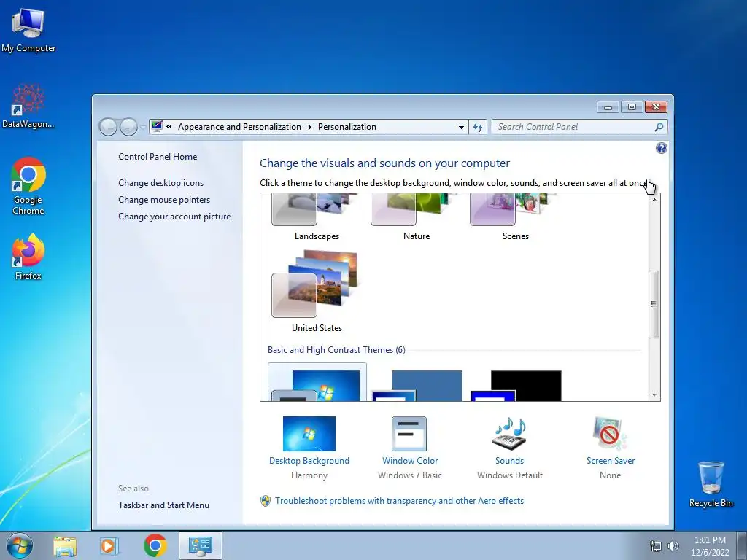This screenshot has width=747, height=560.
Task: Click the Control Panel address bar icon
Action: coord(157,127)
